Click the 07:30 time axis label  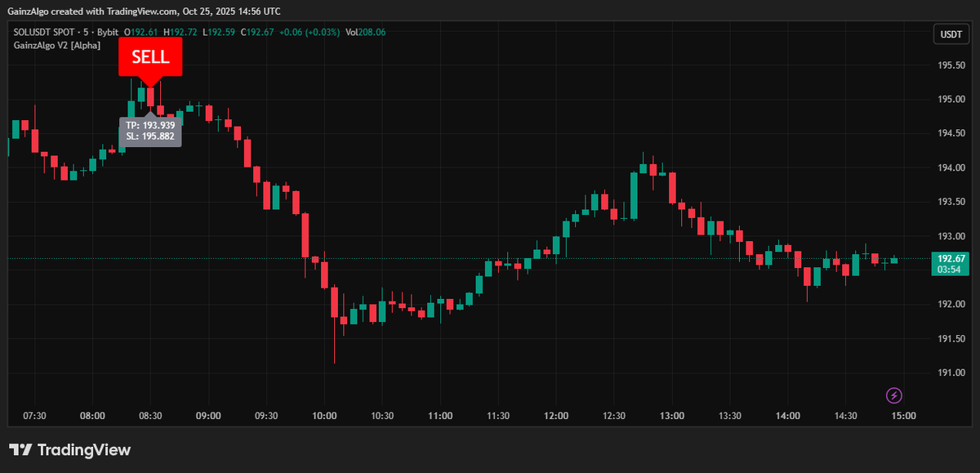coord(35,416)
